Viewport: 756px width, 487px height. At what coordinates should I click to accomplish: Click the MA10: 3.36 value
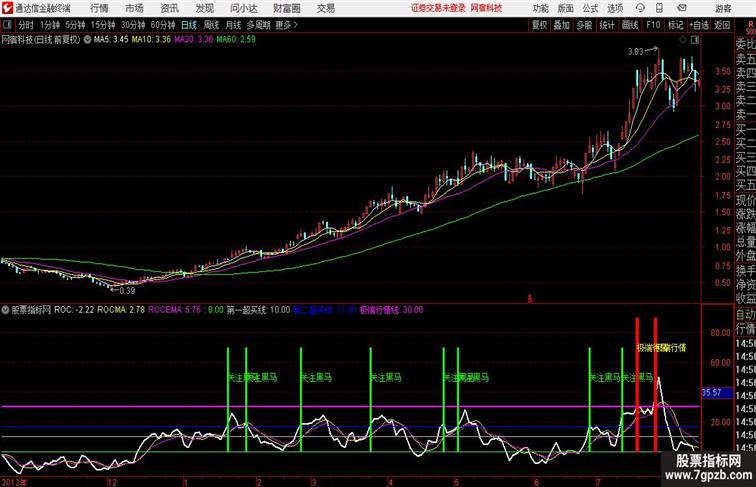(x=151, y=40)
